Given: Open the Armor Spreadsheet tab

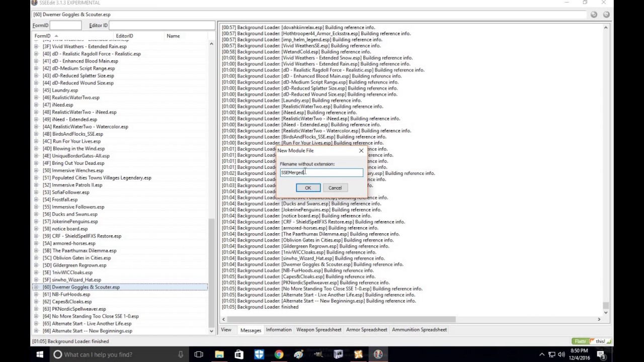Looking at the screenshot, I should 367,330.
